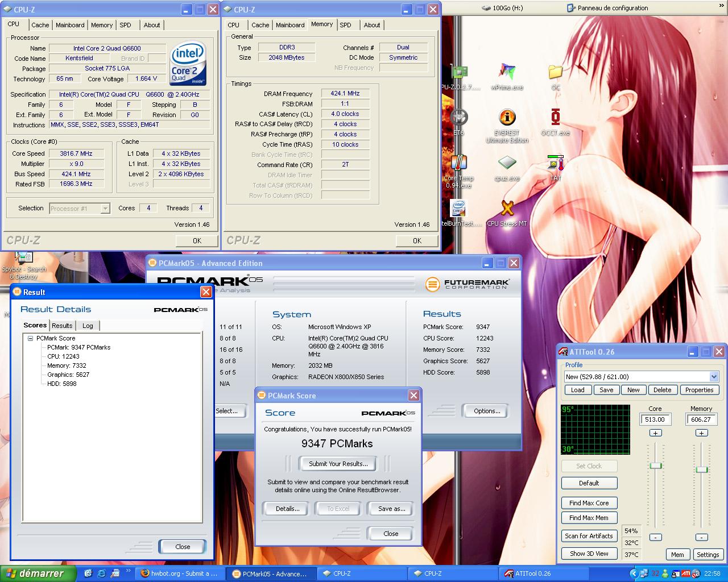Click Save as in PCMark Score dialog

391,509
